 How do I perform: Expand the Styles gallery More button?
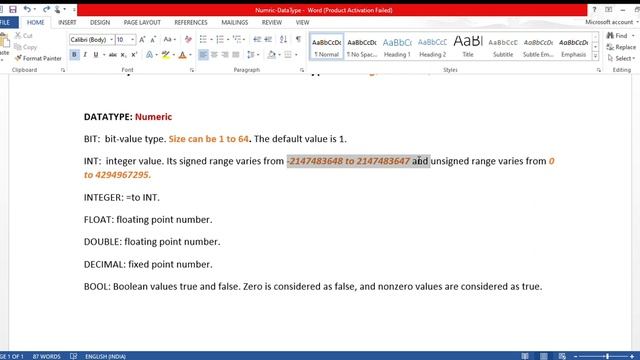click(x=596, y=55)
